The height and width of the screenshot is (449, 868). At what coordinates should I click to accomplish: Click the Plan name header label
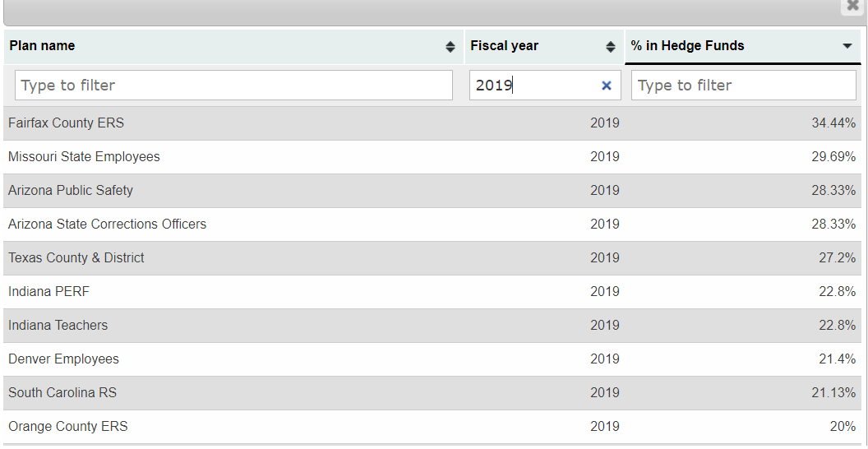tap(42, 46)
